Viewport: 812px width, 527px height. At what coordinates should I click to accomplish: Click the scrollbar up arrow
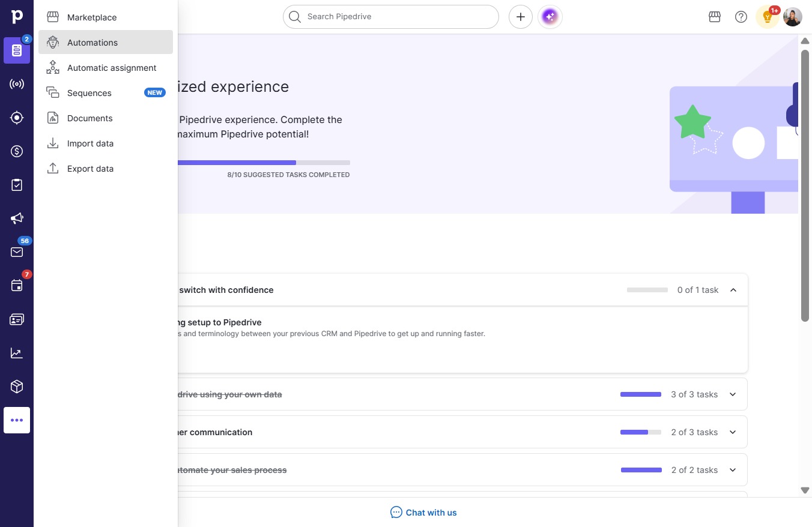click(x=805, y=41)
